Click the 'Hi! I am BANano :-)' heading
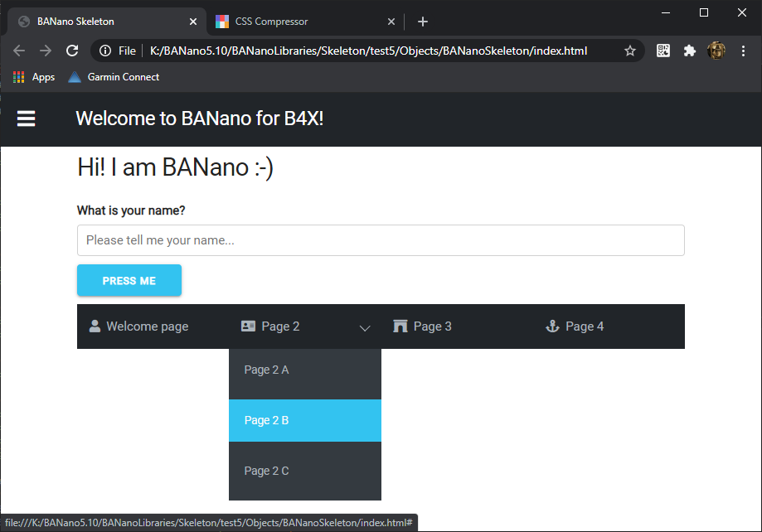 pos(175,167)
